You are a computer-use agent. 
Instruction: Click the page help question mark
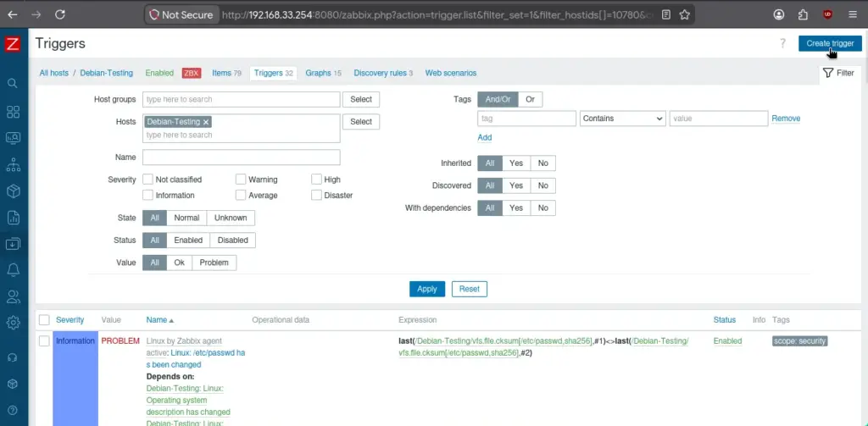[782, 43]
